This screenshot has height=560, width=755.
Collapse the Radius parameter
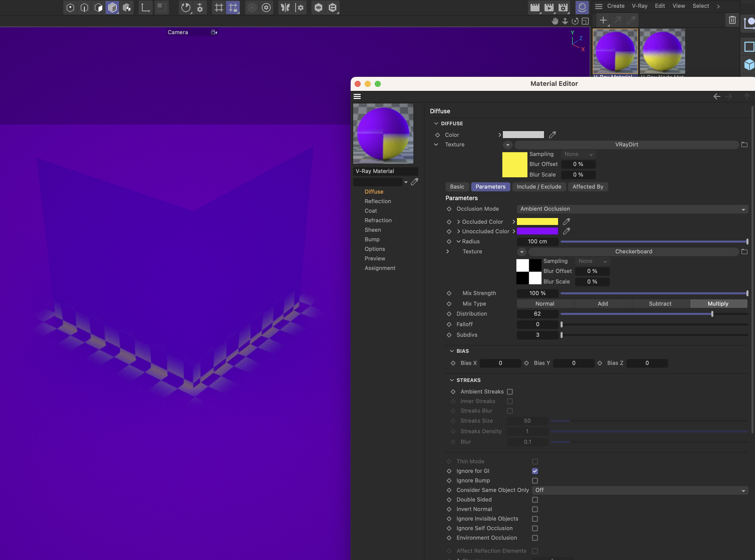(x=458, y=241)
